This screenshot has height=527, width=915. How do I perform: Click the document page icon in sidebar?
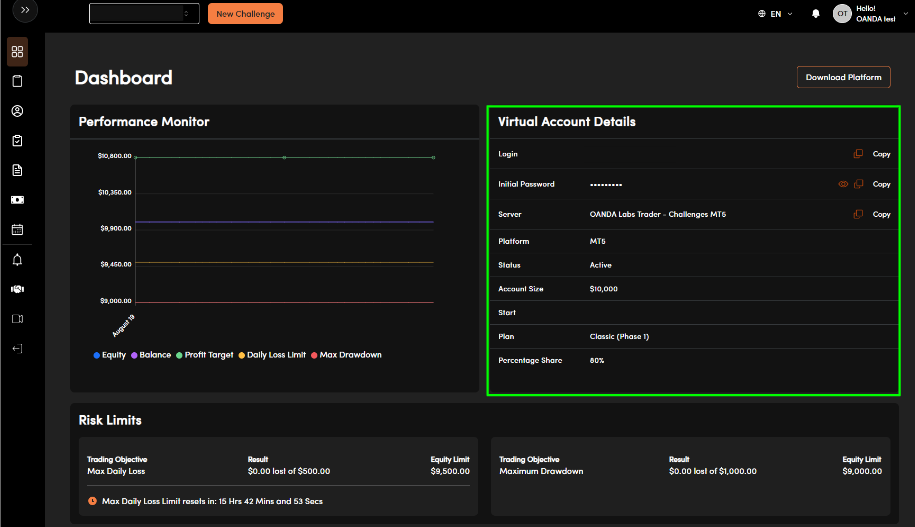tap(17, 170)
